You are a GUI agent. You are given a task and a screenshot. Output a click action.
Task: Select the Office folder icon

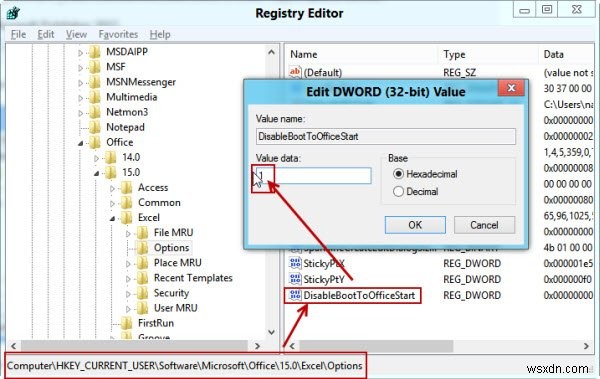[x=95, y=142]
